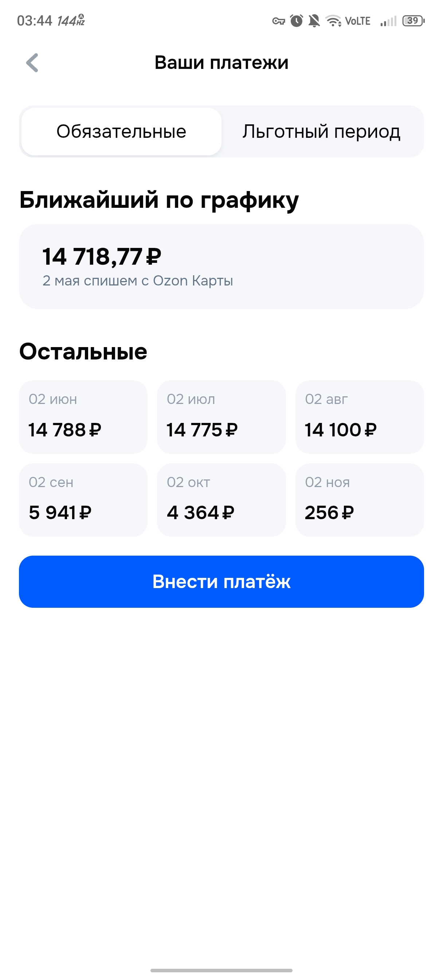443x980 pixels.
Task: Tap the 144 Hz refresh rate indicator
Action: click(71, 20)
